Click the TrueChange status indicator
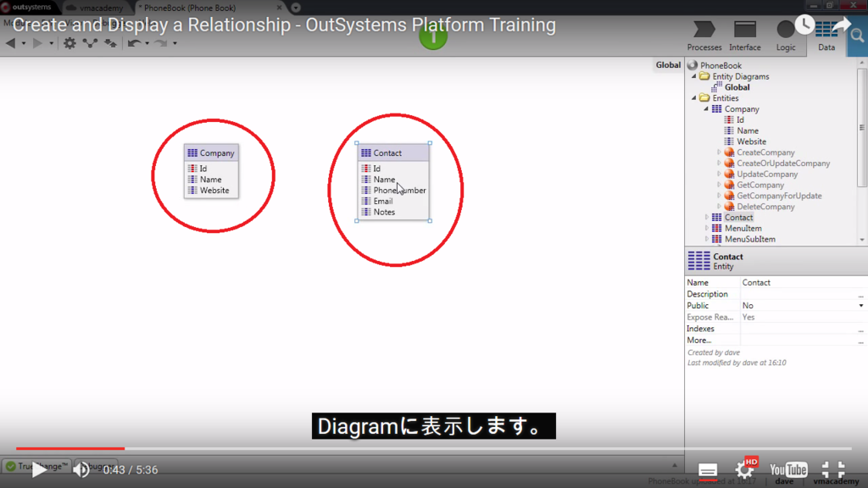Screen dimensions: 868x488 coord(36,466)
